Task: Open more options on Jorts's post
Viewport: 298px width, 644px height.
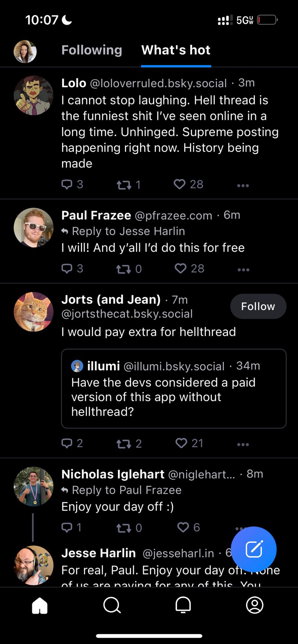Action: click(243, 444)
